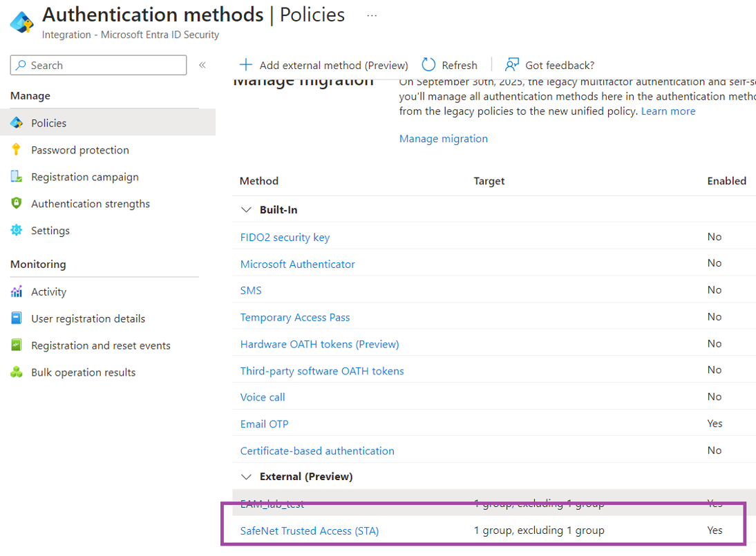Collapse the Built-In methods section

point(245,210)
